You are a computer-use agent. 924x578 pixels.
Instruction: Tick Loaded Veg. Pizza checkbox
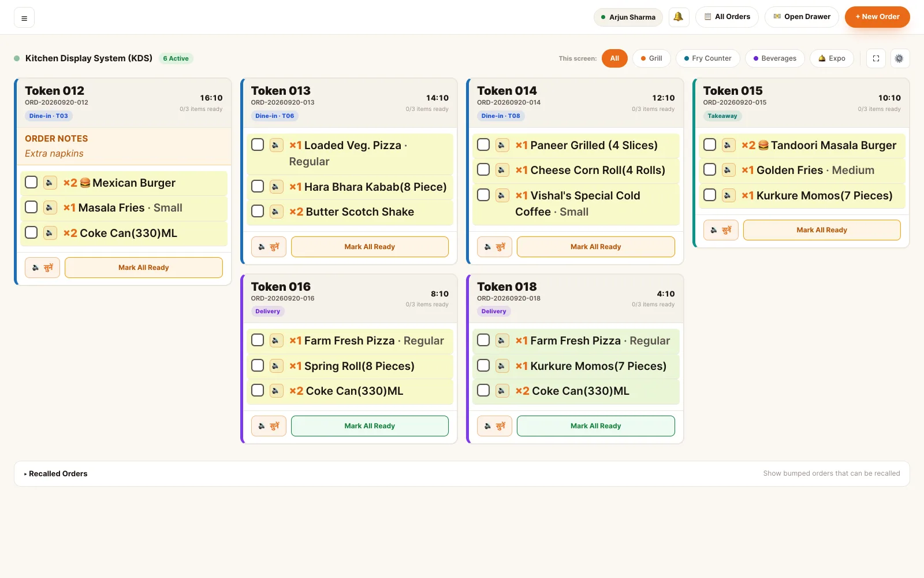tap(258, 145)
